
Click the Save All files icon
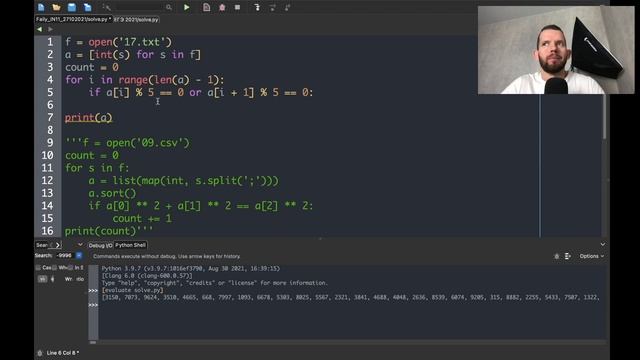coord(87,7)
